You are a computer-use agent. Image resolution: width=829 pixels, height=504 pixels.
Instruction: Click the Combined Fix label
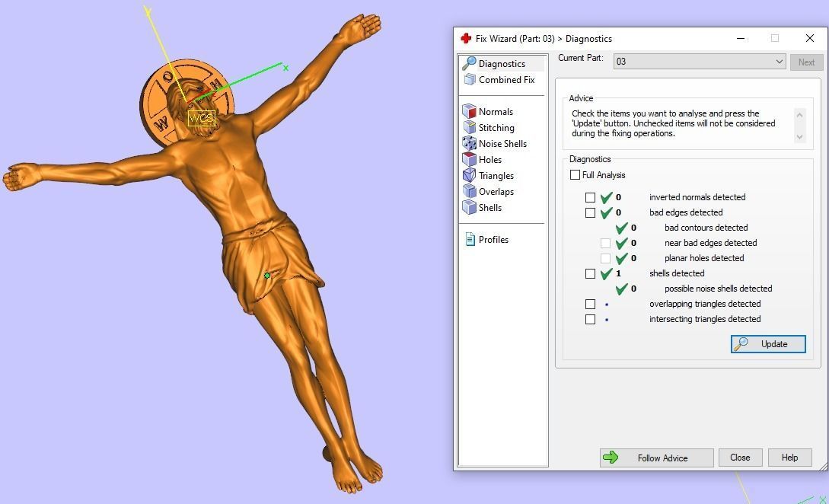[506, 80]
